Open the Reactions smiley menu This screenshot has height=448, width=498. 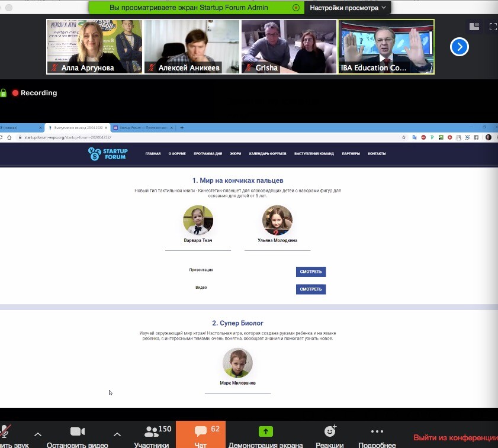coord(330,432)
